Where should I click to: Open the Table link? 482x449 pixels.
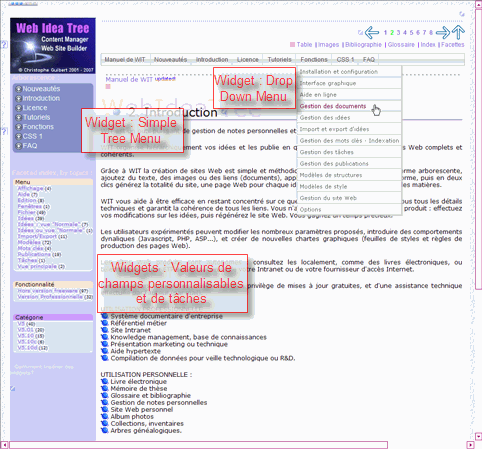pos(304,44)
